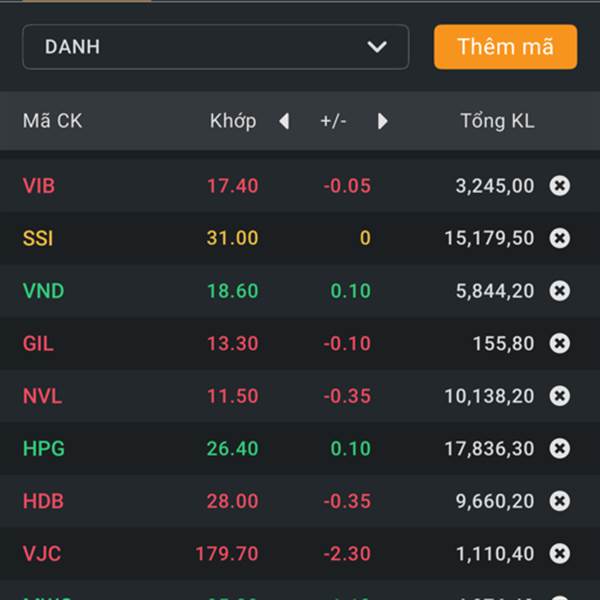Remove VIB from the watchlist
Viewport: 600px width, 600px height.
560,185
